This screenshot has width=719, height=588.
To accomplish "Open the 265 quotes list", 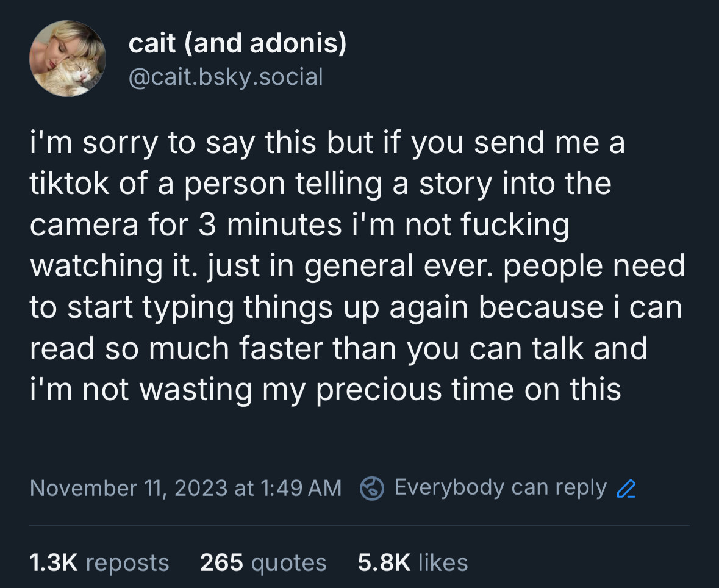I will pyautogui.click(x=263, y=562).
